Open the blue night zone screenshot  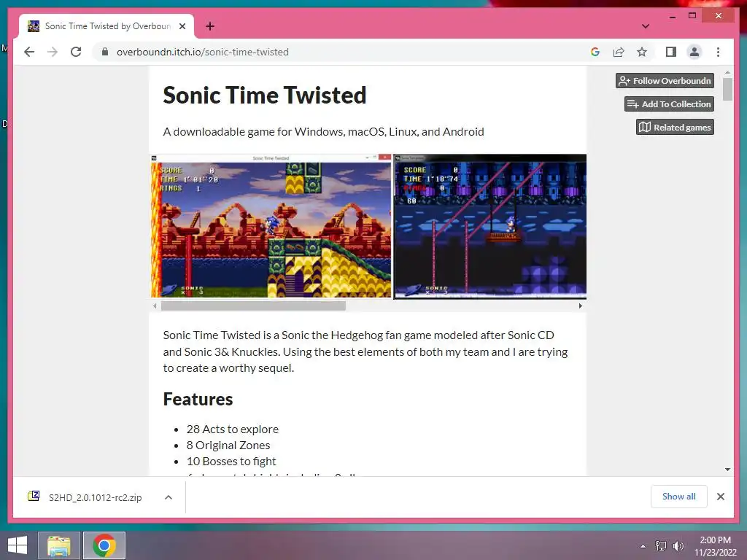[489, 226]
